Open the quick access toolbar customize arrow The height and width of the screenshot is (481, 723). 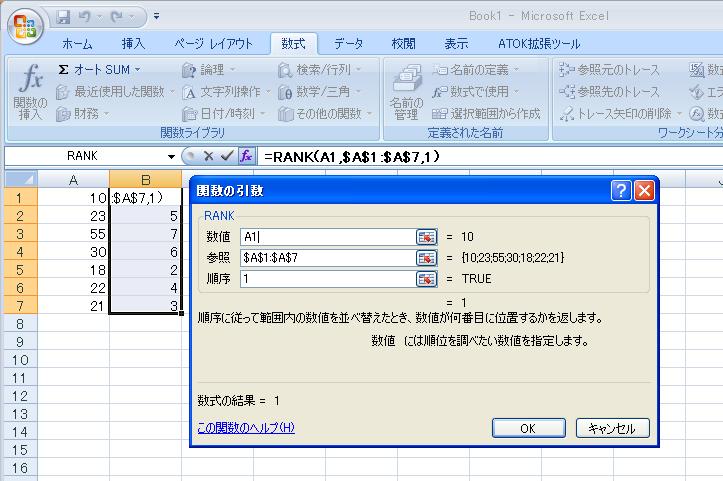157,17
